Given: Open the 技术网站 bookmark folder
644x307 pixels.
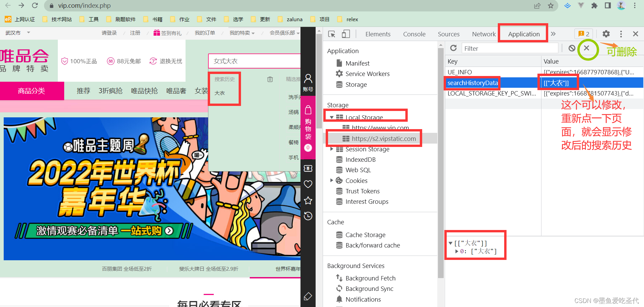Looking at the screenshot, I should click(57, 19).
